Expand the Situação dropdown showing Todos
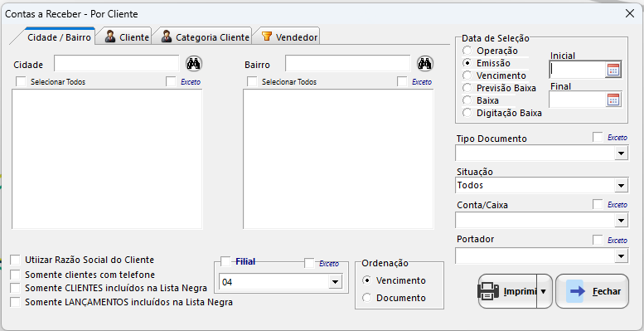 (x=621, y=186)
